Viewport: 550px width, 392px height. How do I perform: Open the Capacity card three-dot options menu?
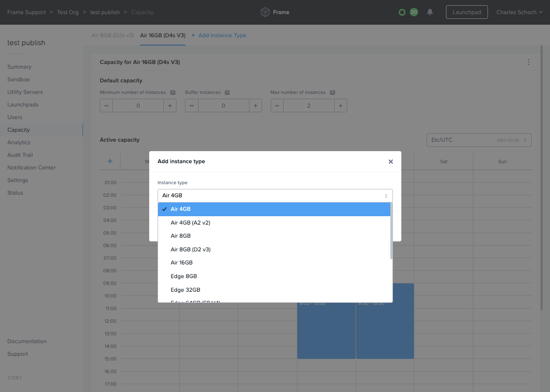[528, 61]
